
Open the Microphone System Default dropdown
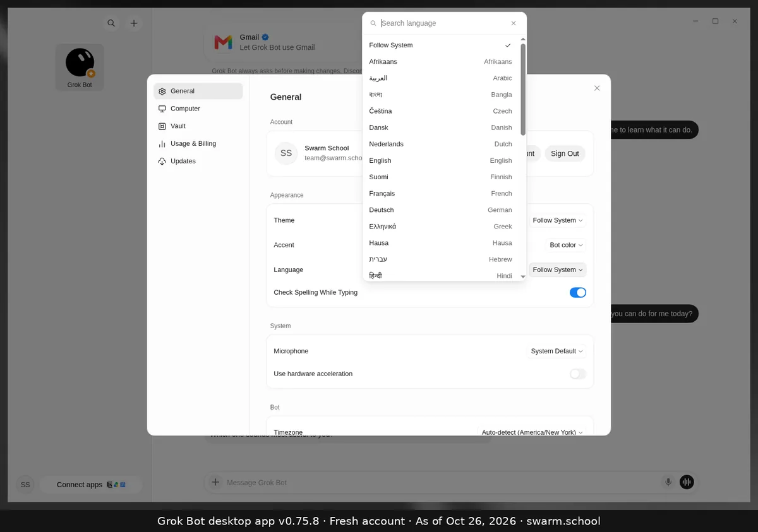click(x=556, y=351)
